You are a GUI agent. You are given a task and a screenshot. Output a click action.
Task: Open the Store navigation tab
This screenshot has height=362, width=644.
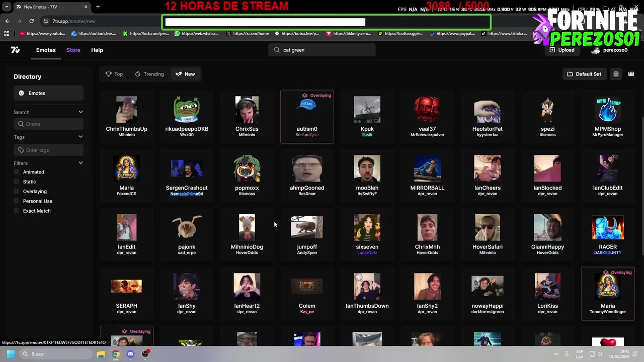coord(73,50)
